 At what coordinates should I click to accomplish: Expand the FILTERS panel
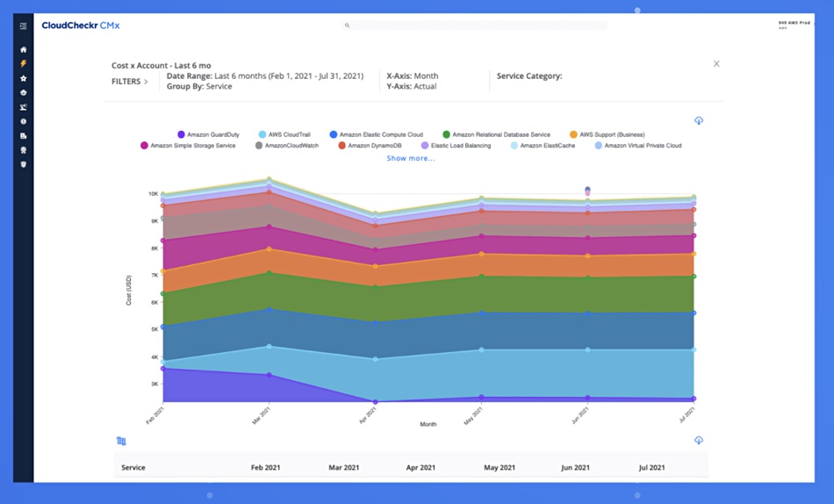coord(130,82)
